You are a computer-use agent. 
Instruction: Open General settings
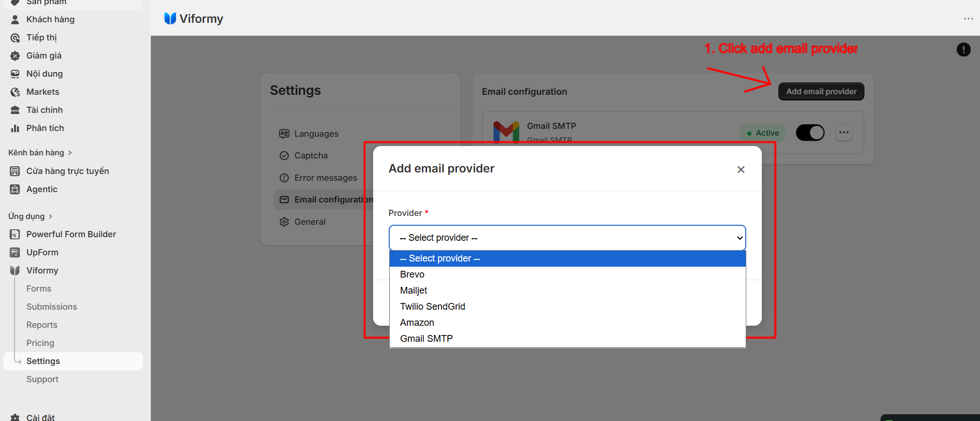coord(310,222)
